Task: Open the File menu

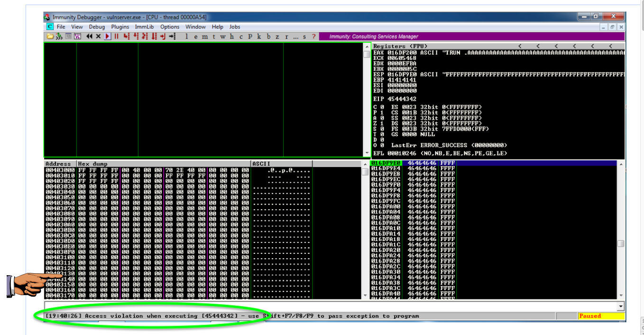Action: click(61, 27)
